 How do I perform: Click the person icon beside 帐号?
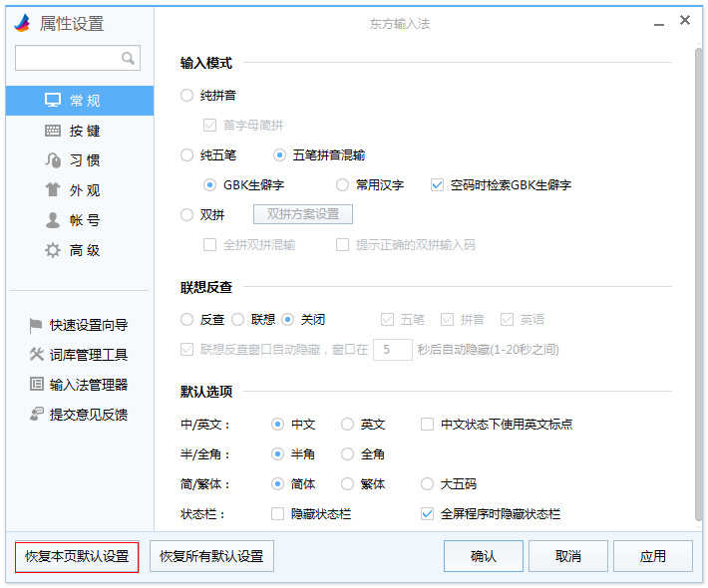point(53,220)
